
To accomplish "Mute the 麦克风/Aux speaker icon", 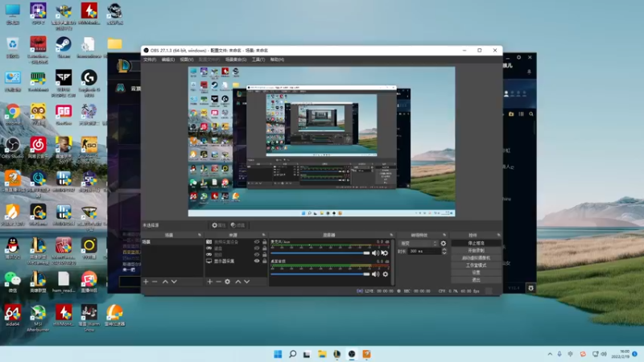I will (375, 253).
